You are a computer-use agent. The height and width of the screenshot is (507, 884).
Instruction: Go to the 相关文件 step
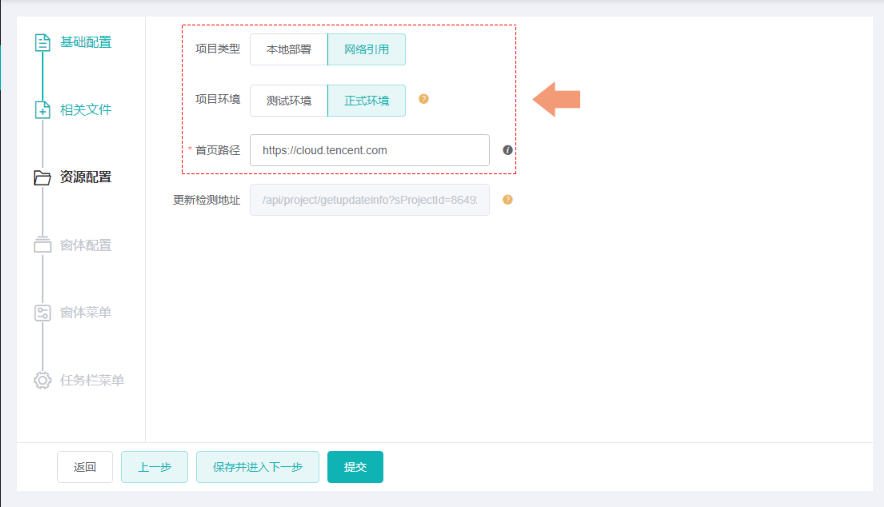point(86,110)
